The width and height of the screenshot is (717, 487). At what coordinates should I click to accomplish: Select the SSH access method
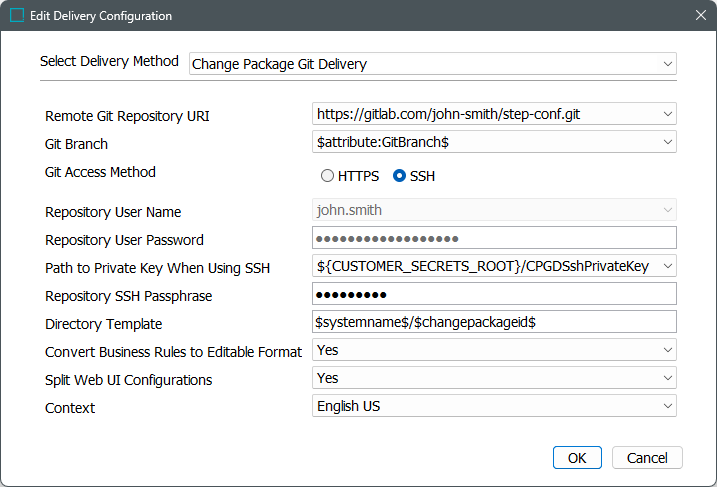click(400, 176)
